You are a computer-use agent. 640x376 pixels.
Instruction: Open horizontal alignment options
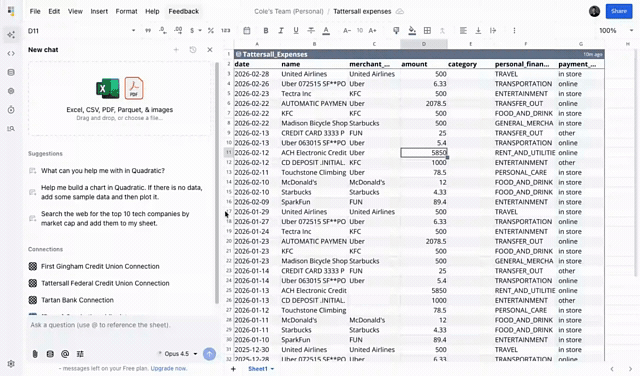click(463, 31)
